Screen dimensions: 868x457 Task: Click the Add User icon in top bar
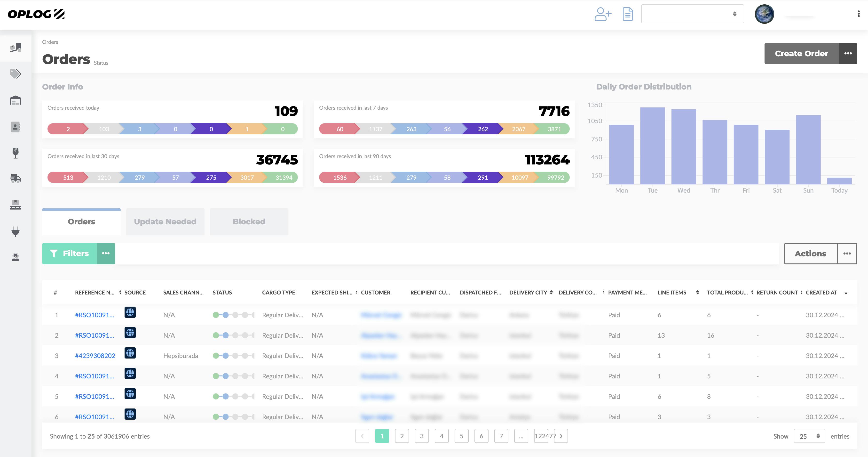(x=603, y=14)
